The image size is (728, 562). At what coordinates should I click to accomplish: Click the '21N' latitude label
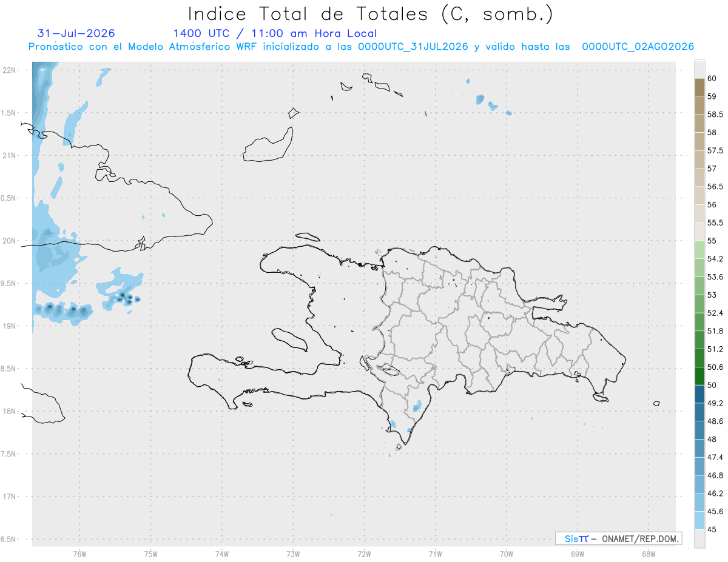click(10, 155)
